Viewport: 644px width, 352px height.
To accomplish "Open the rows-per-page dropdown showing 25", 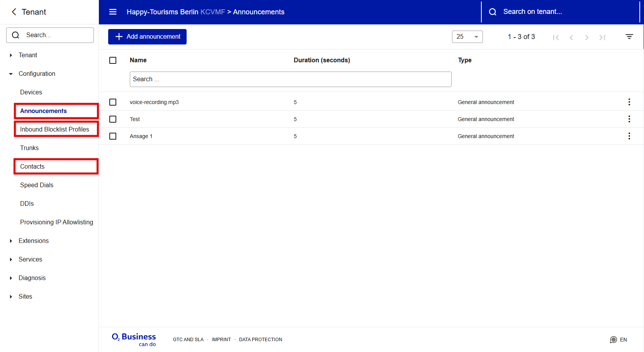I will pyautogui.click(x=467, y=37).
